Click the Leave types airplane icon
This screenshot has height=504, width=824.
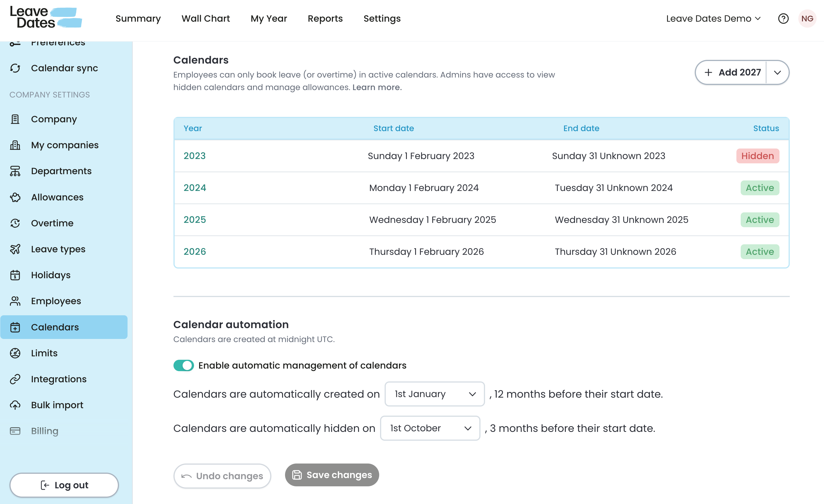pos(15,249)
